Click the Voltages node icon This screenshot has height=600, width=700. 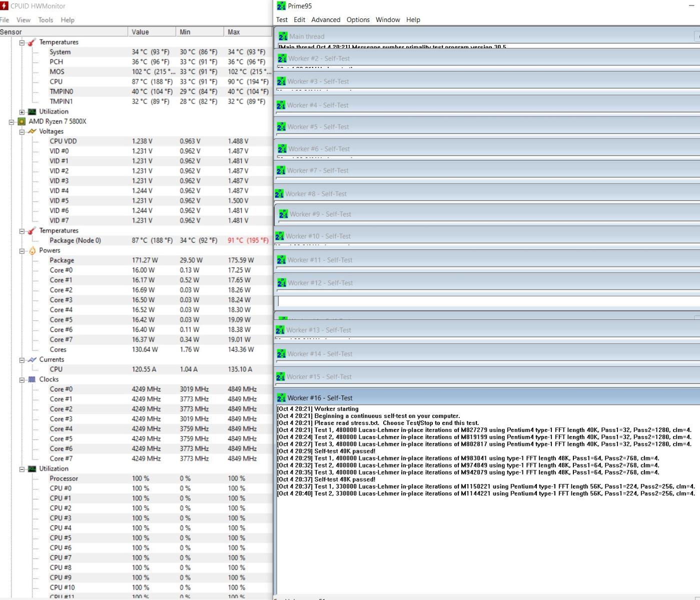(32, 131)
